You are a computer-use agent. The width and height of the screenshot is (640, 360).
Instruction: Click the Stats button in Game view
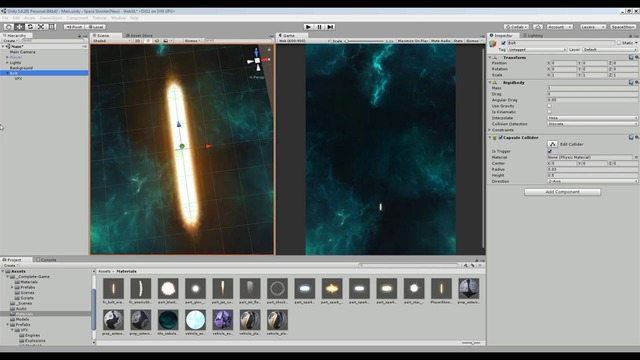click(x=458, y=41)
